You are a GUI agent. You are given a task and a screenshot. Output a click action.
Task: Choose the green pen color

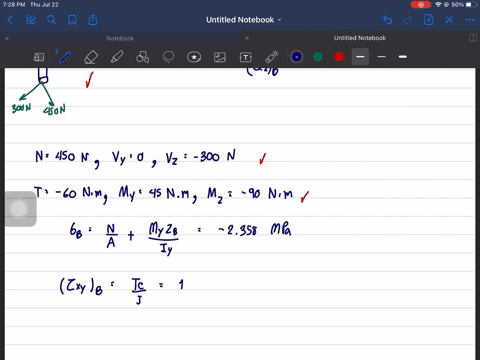pos(318,57)
